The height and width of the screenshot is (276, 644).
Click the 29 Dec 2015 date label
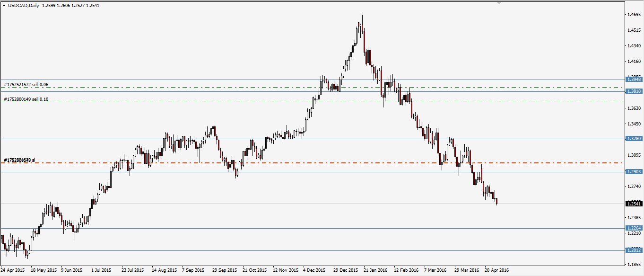coord(346,270)
